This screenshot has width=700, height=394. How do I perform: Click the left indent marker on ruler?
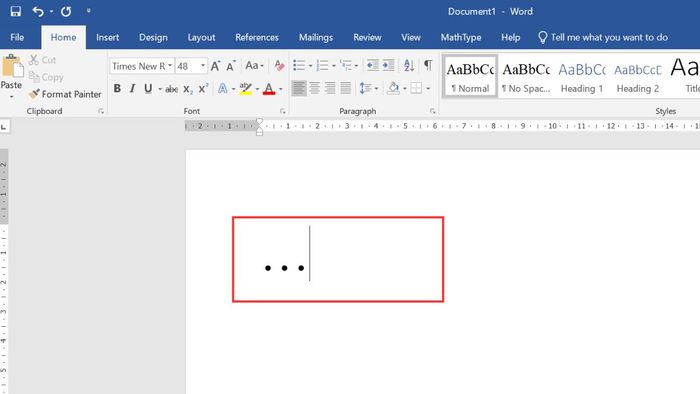(x=259, y=133)
